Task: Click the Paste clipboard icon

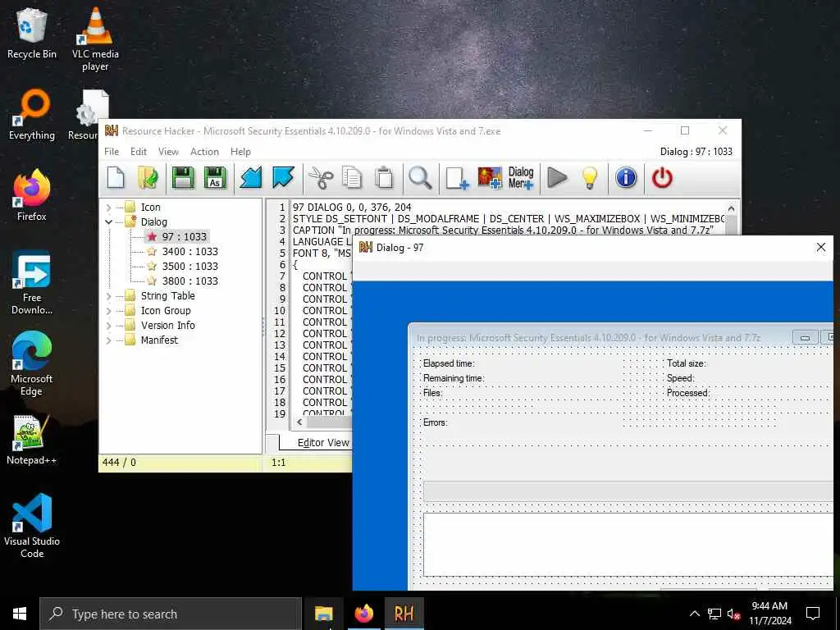Action: tap(384, 178)
